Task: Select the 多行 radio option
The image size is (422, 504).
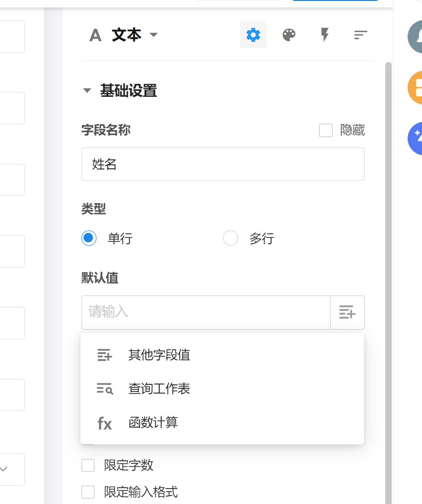Action: tap(231, 238)
